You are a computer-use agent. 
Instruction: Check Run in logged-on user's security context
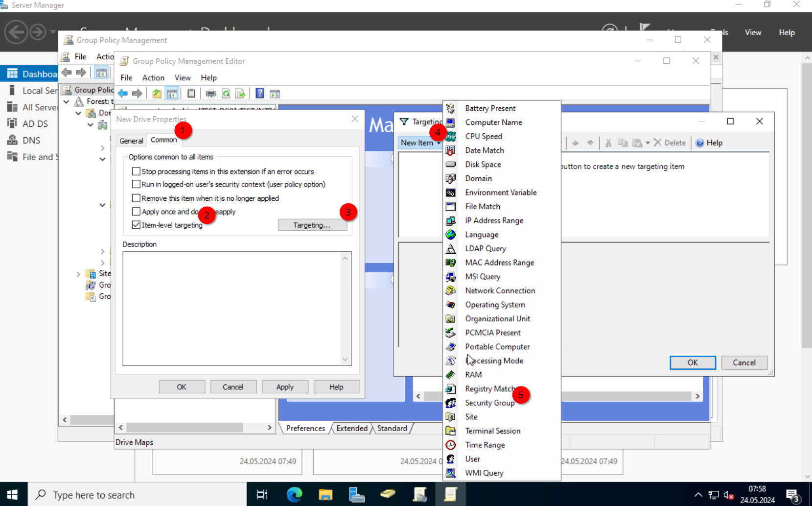coord(136,184)
